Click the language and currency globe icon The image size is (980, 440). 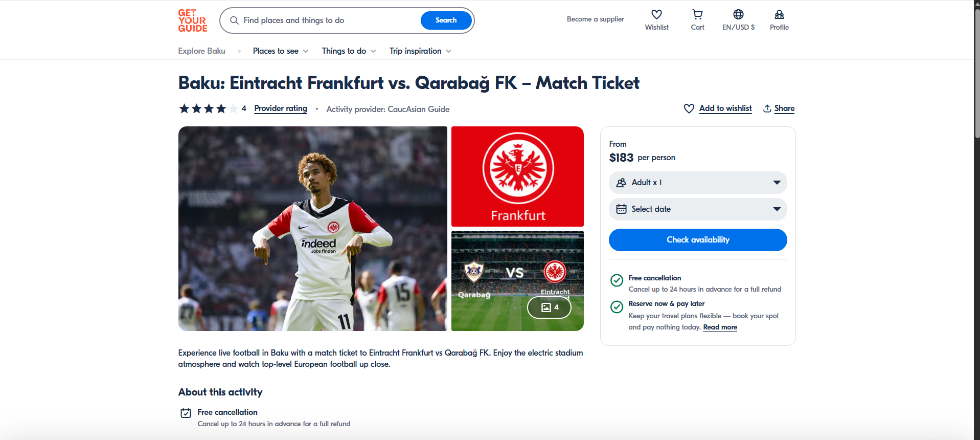pyautogui.click(x=738, y=15)
